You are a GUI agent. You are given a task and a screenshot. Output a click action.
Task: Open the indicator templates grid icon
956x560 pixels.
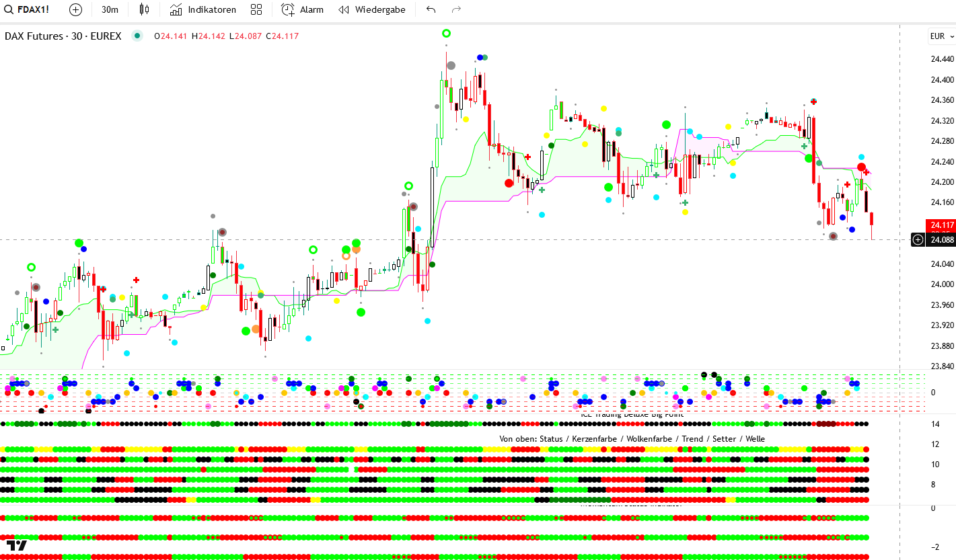coord(256,9)
